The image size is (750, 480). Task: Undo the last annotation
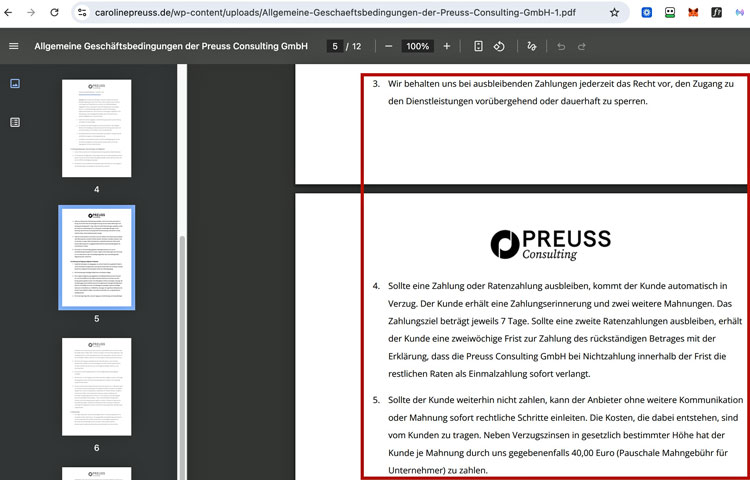pyautogui.click(x=561, y=46)
